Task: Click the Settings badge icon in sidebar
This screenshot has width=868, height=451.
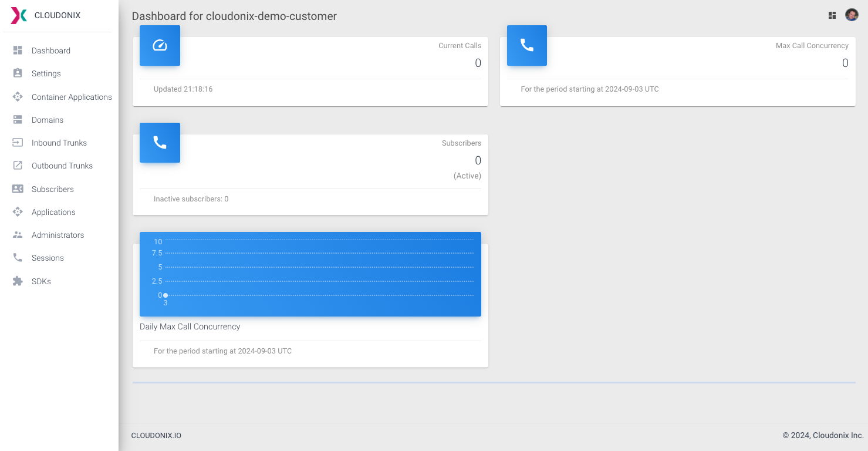Action: 18,73
